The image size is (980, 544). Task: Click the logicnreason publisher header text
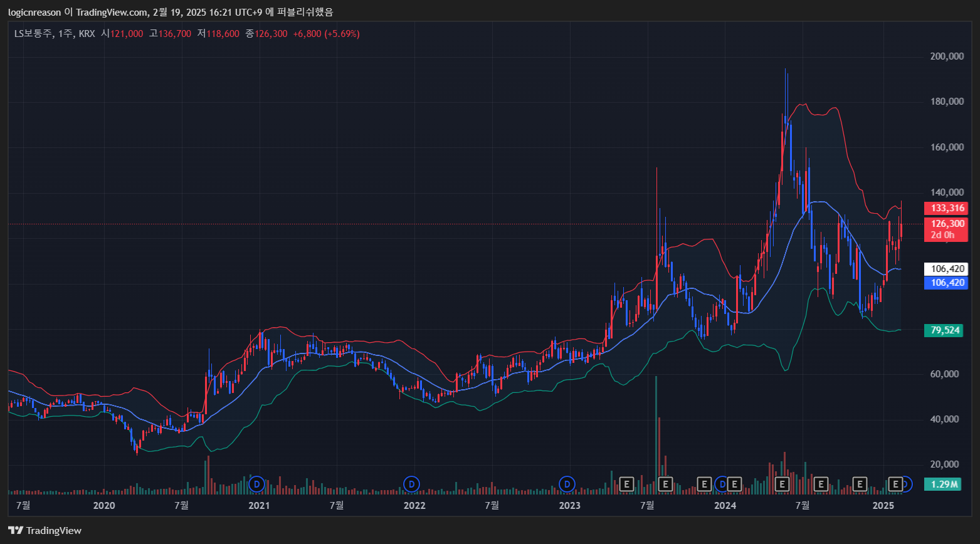(34, 12)
